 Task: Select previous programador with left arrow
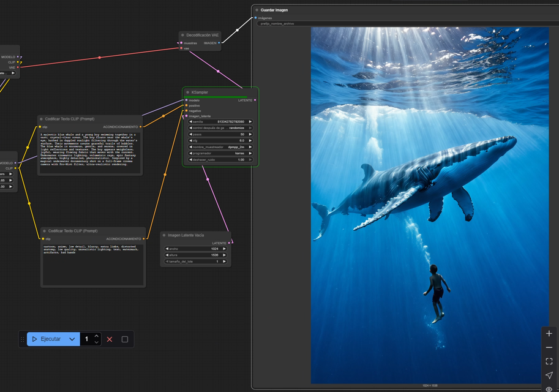(191, 153)
